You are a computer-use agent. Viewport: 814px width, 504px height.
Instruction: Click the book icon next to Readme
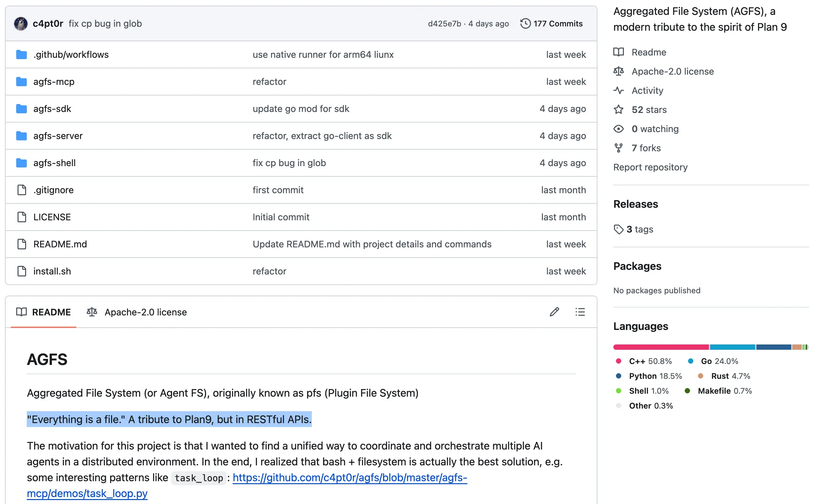618,52
